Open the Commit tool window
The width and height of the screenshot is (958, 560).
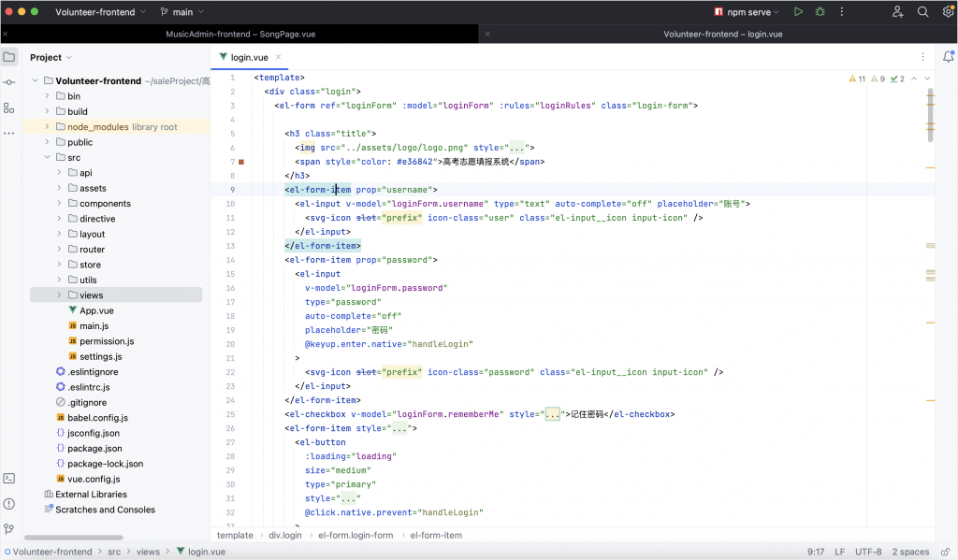(9, 82)
